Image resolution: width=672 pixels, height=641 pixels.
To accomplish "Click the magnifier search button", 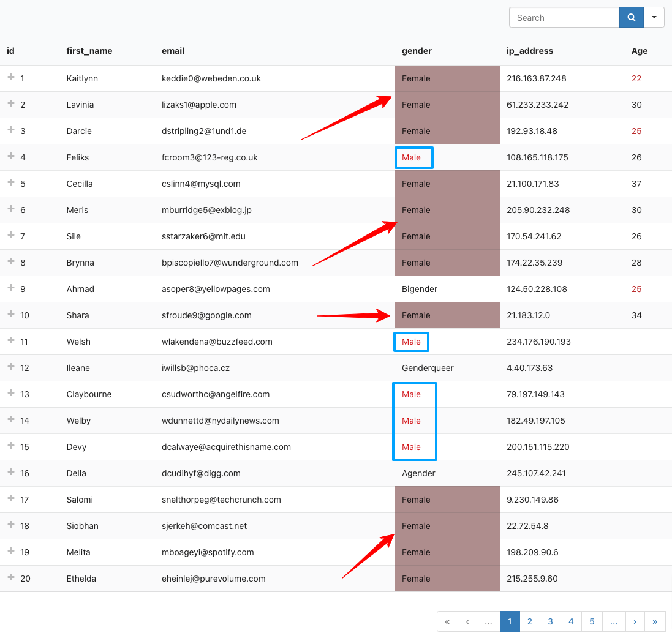I will (631, 18).
